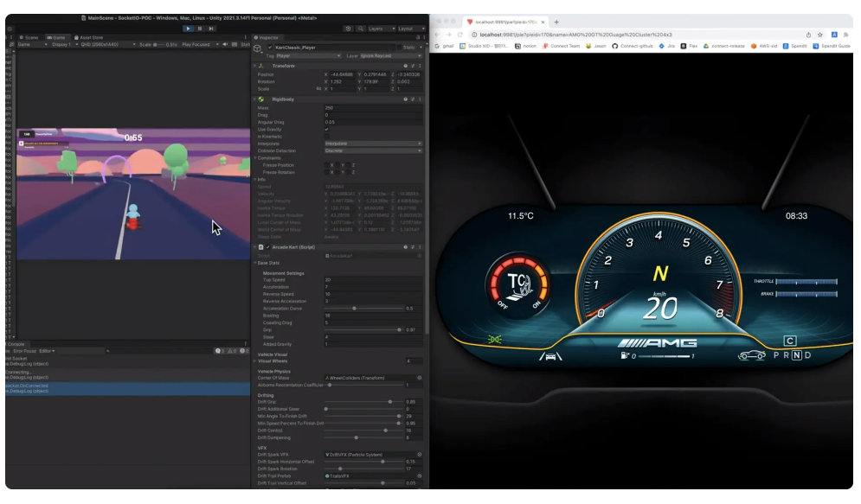Toggle Console warning count filter
The image size is (861, 504).
[232, 351]
